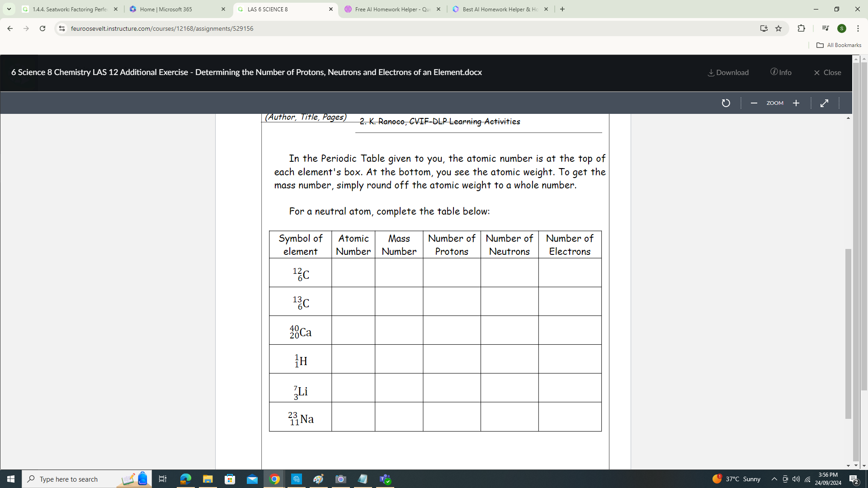Go forward in browser history
Image resolution: width=868 pixels, height=488 pixels.
[x=26, y=28]
